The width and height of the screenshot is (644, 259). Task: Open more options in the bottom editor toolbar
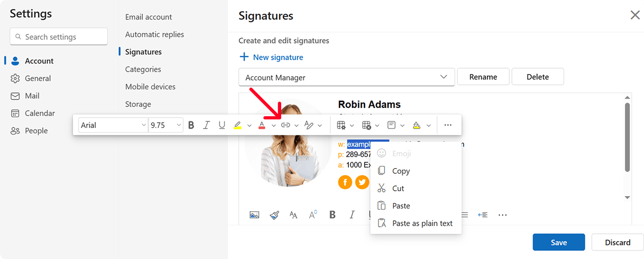tap(502, 215)
